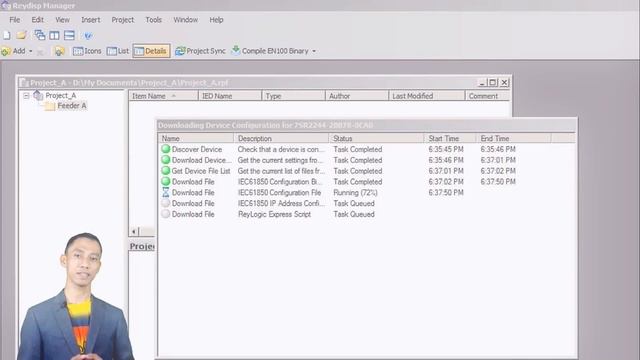The width and height of the screenshot is (640, 360).
Task: Click grey icon of IEC61850 IP Address task
Action: click(x=165, y=203)
